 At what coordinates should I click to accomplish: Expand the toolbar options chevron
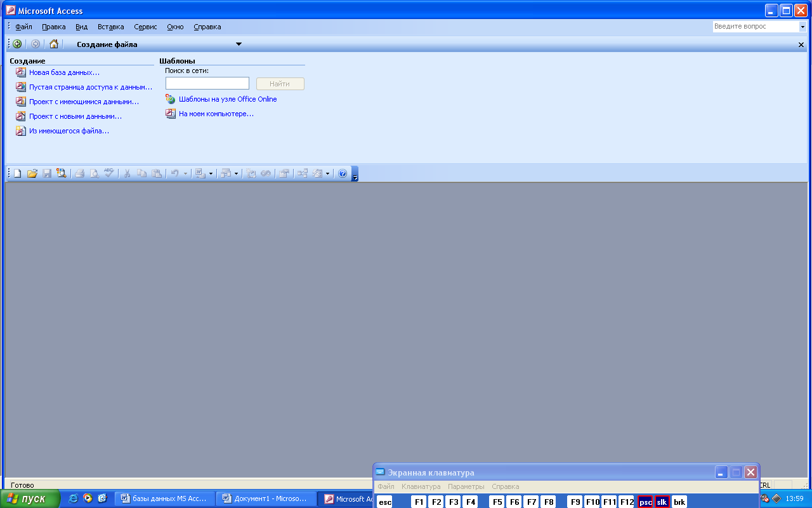[355, 174]
